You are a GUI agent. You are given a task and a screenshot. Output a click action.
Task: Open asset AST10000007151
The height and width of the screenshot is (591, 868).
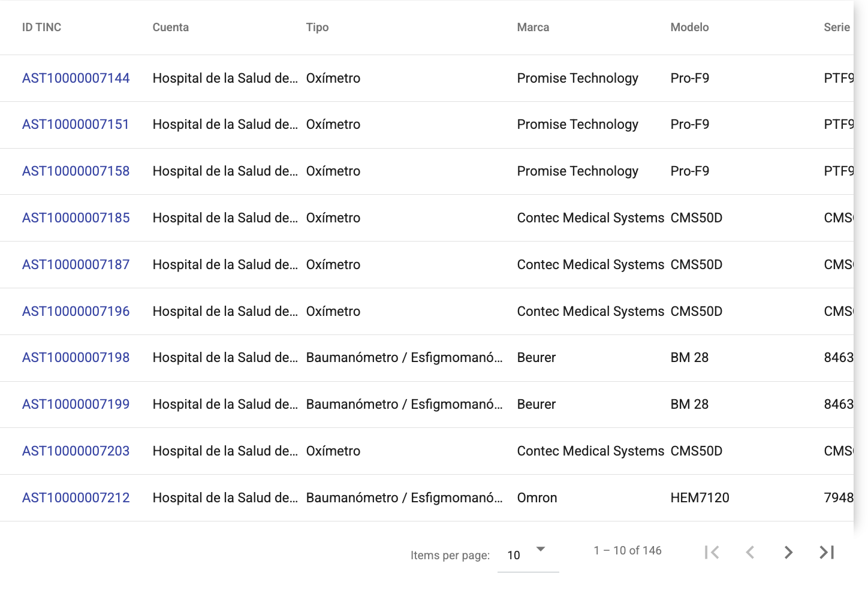pyautogui.click(x=76, y=124)
